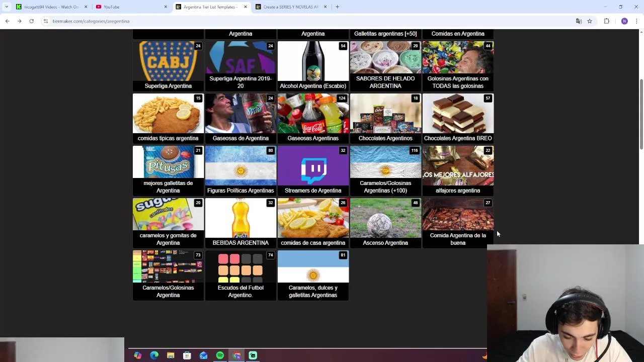
Task: Open BEBIDAS ARGENTINA template
Action: click(240, 223)
